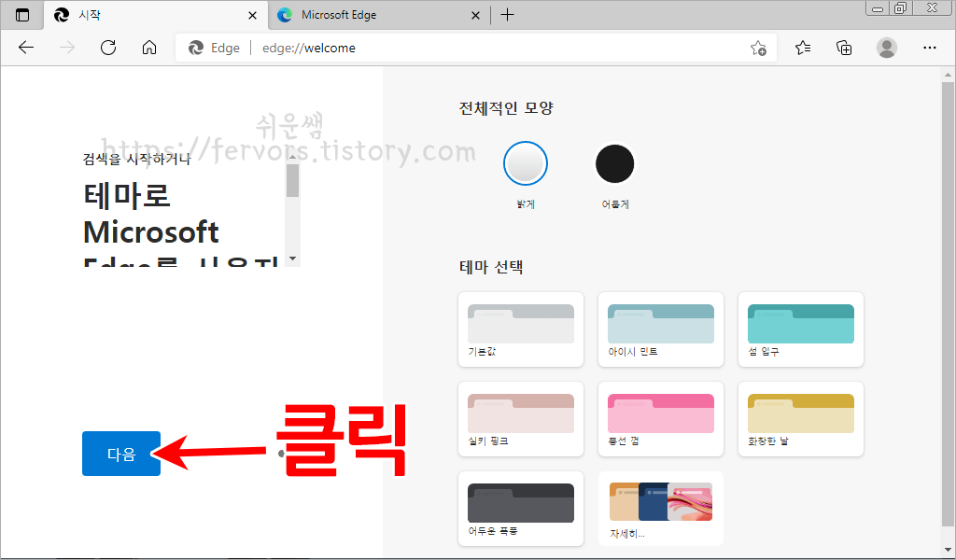Choose the 기본값 theme card

coord(521,329)
